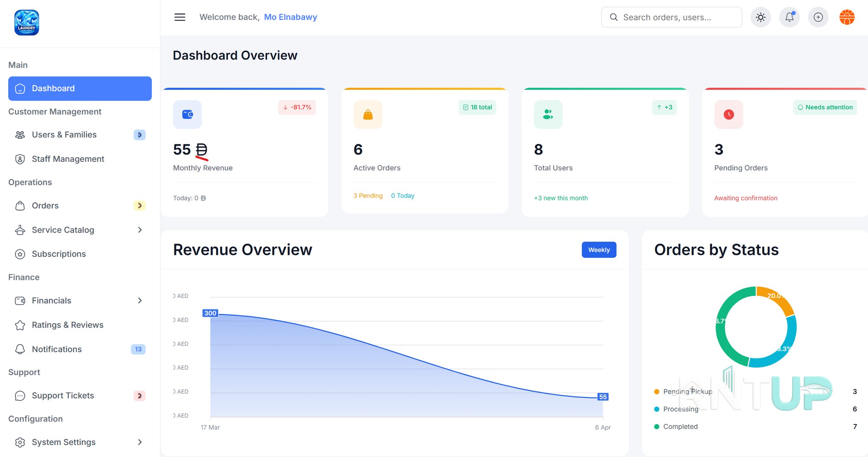Click the 3 Pending orders link
The height and width of the screenshot is (457, 868).
368,196
